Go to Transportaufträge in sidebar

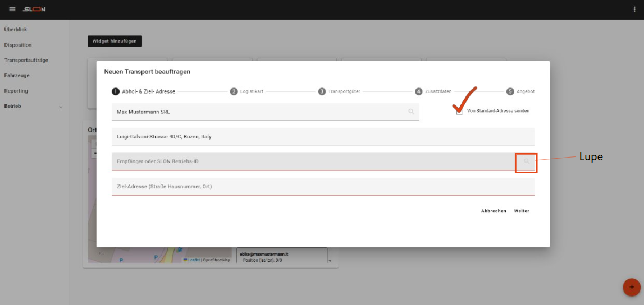(26, 60)
